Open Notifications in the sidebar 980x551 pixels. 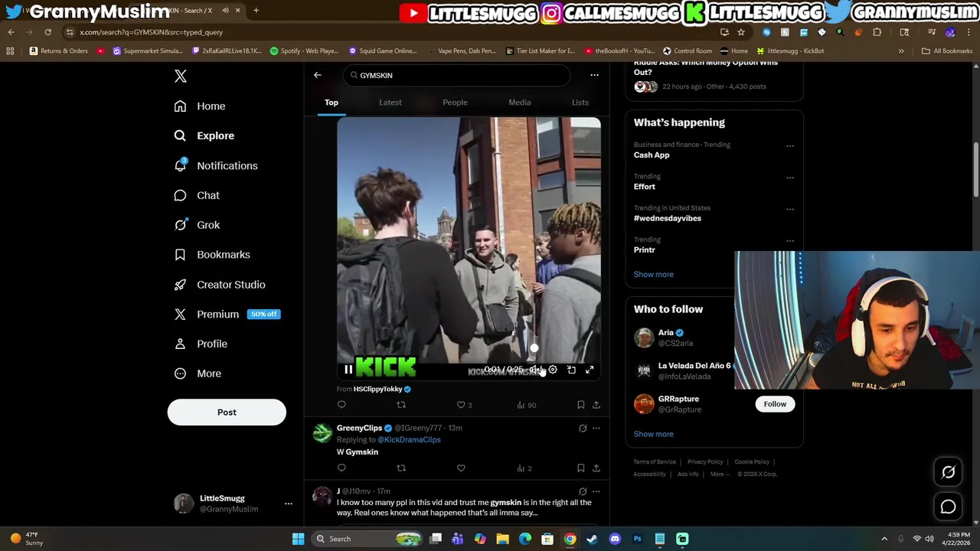pyautogui.click(x=216, y=165)
